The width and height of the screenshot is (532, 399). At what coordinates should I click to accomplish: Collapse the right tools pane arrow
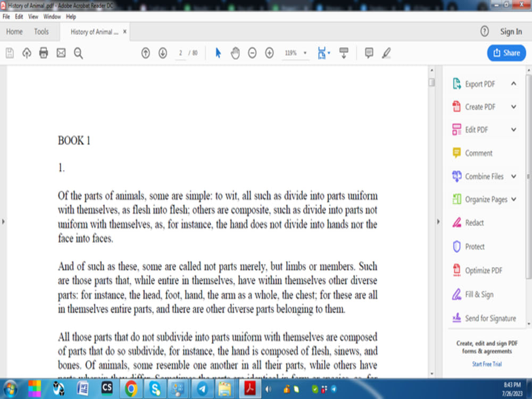click(438, 221)
